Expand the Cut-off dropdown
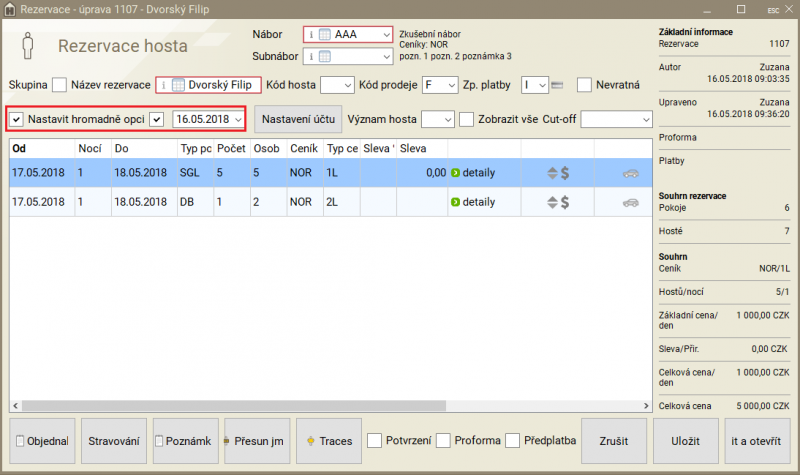The height and width of the screenshot is (475, 800). click(643, 119)
